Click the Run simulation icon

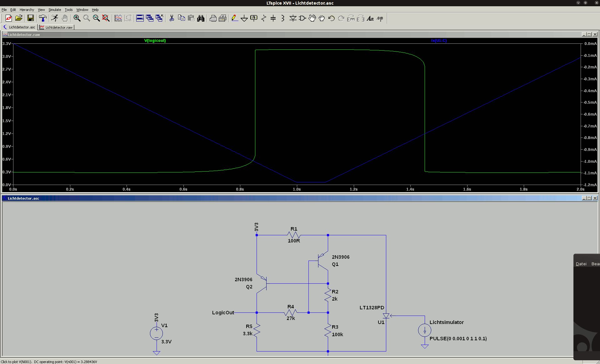[x=55, y=18]
